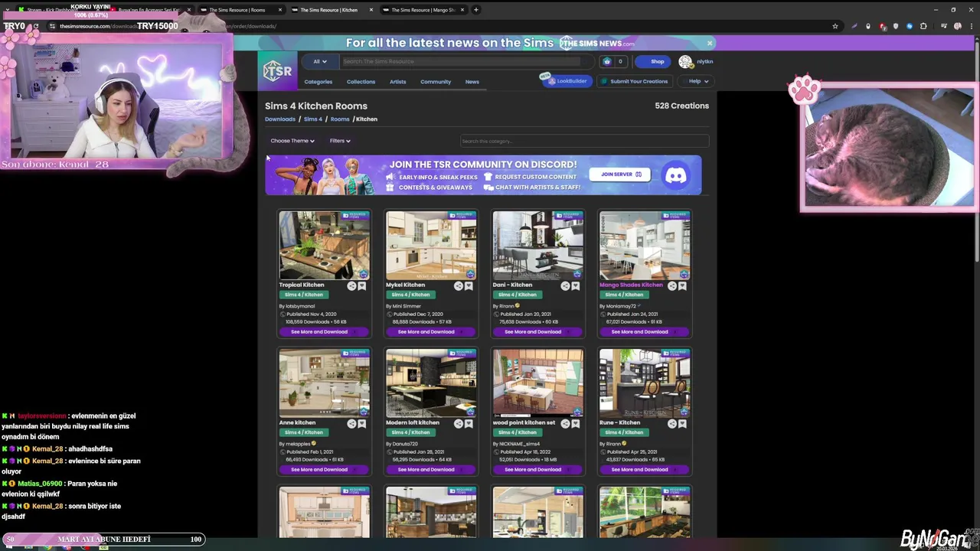Click Submit Your Creations button

click(x=635, y=81)
